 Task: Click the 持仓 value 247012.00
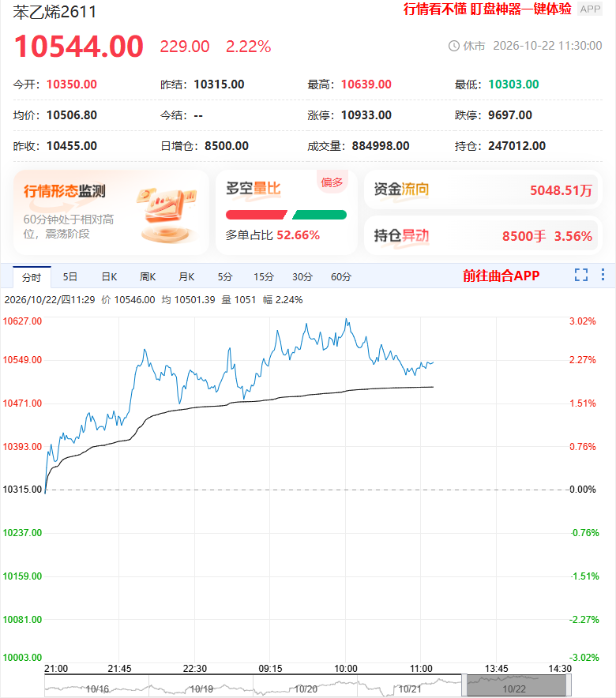(x=516, y=146)
